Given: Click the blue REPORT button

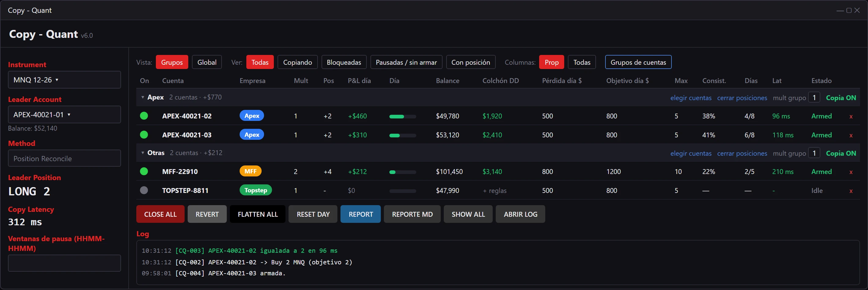Looking at the screenshot, I should (361, 214).
